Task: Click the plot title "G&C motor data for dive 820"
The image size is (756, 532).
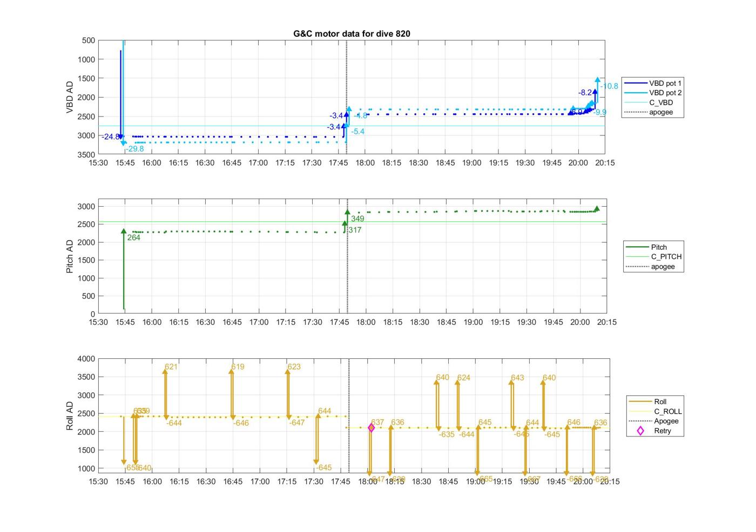Action: coord(352,33)
